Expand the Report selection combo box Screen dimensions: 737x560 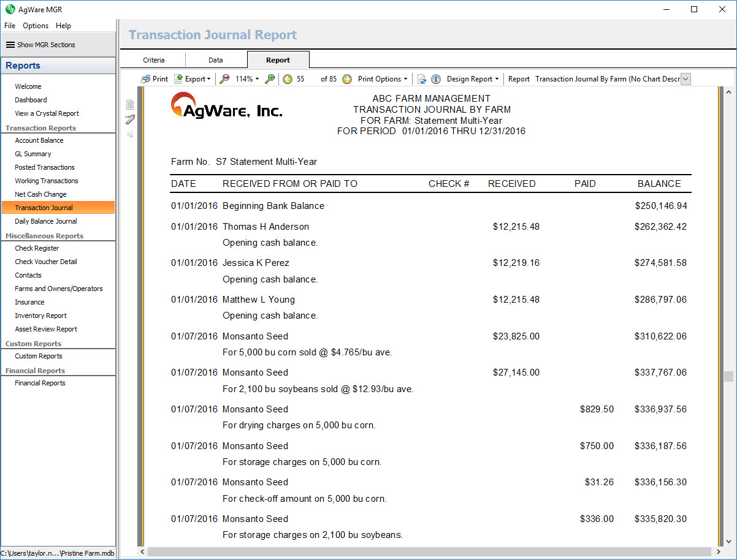coord(685,79)
